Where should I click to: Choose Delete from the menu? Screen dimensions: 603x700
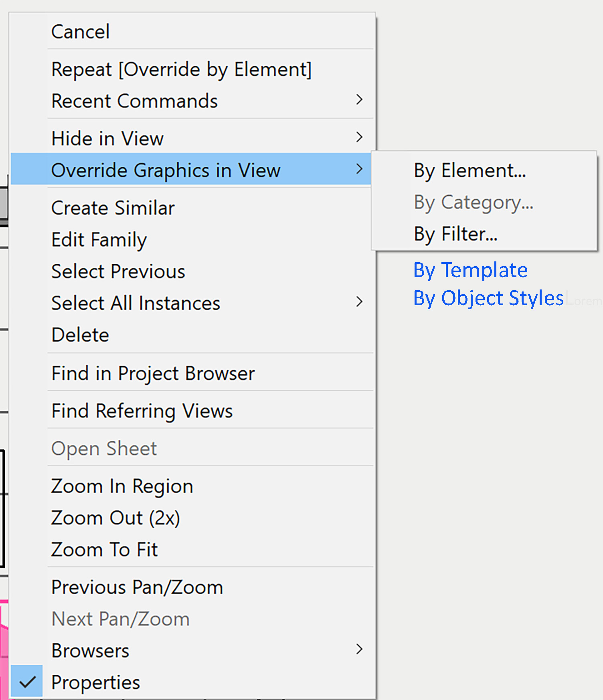pos(80,334)
